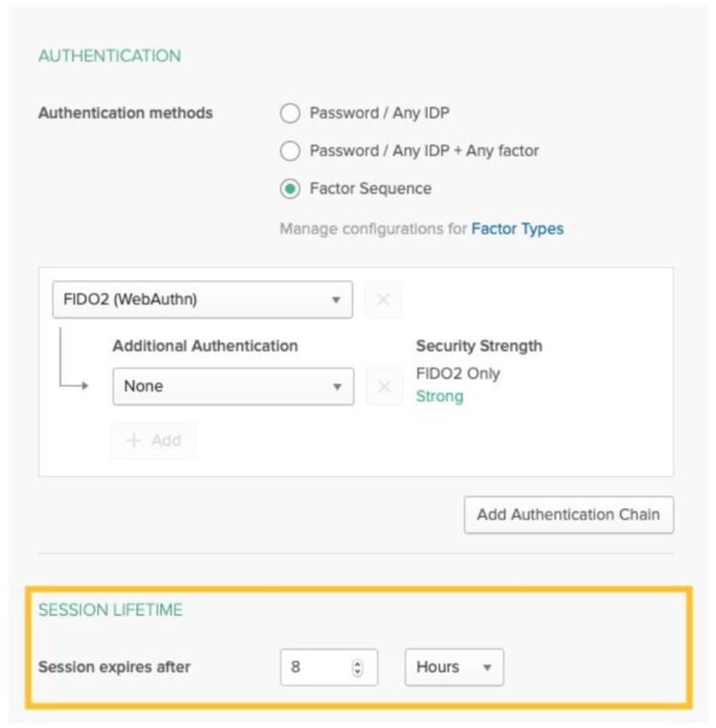Click the SESSION LIFETIME section heading
This screenshot has height=728, width=716.
[110, 610]
